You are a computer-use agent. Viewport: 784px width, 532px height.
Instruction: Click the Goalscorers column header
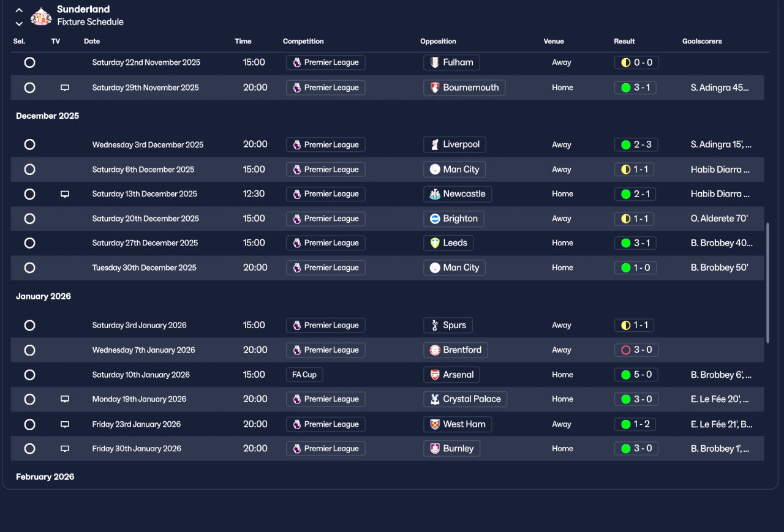(702, 42)
